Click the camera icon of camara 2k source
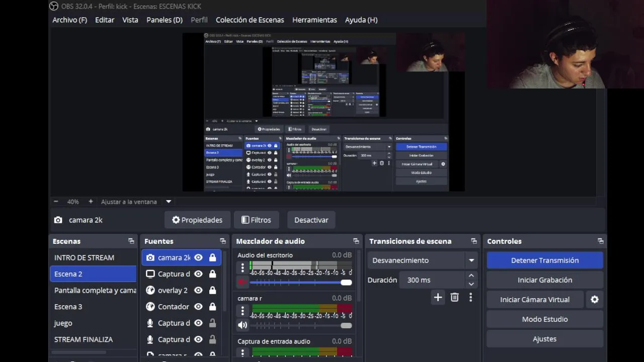The width and height of the screenshot is (644, 362). tap(150, 258)
